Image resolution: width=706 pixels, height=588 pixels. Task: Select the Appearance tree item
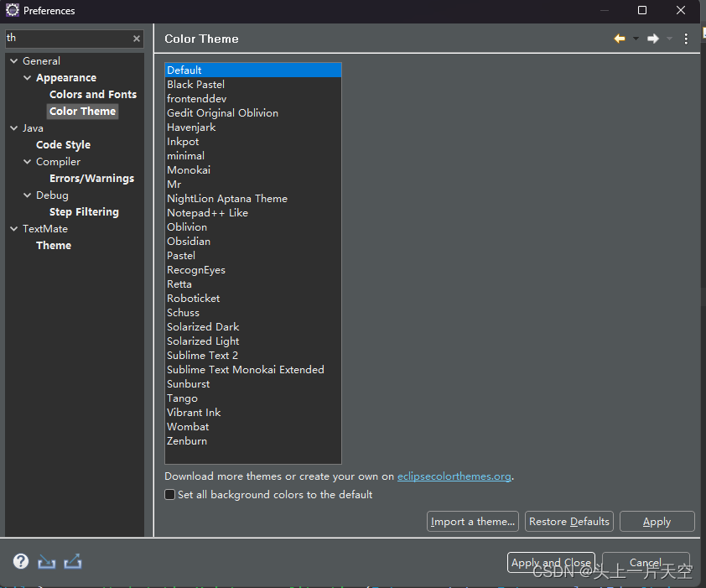click(x=66, y=77)
